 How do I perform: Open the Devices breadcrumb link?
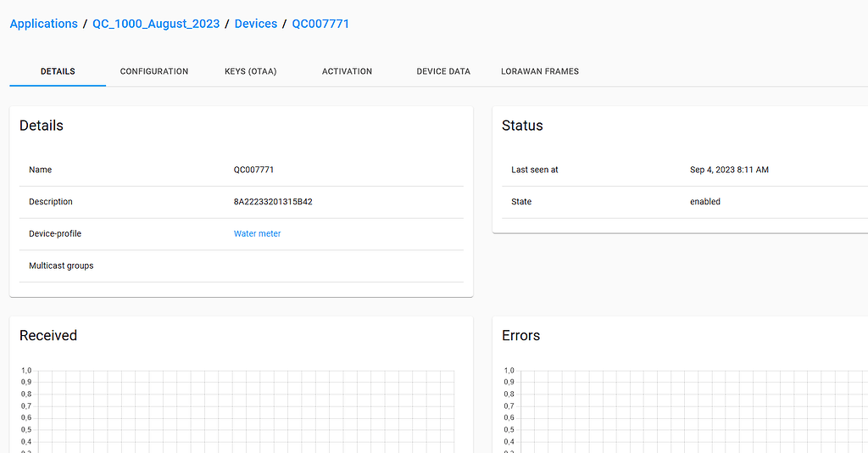pos(256,24)
